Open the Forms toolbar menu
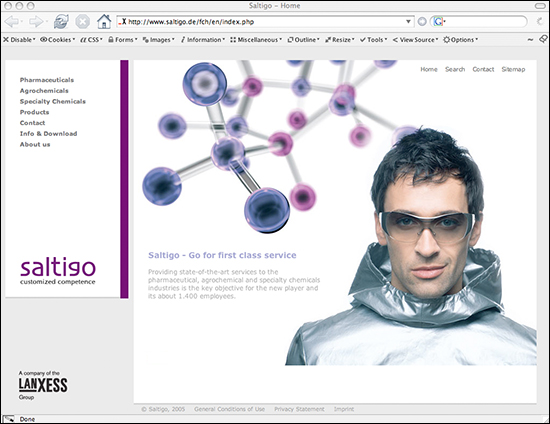This screenshot has height=424, width=550. point(123,40)
